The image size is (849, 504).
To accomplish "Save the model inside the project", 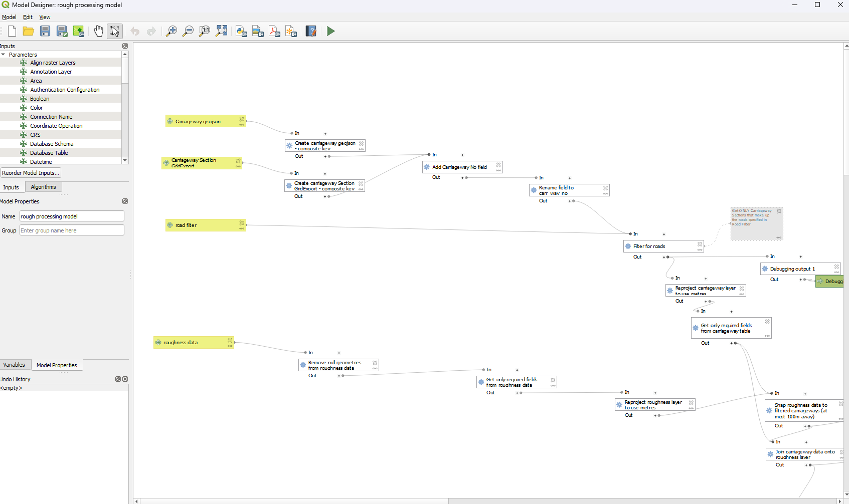I will coord(78,31).
